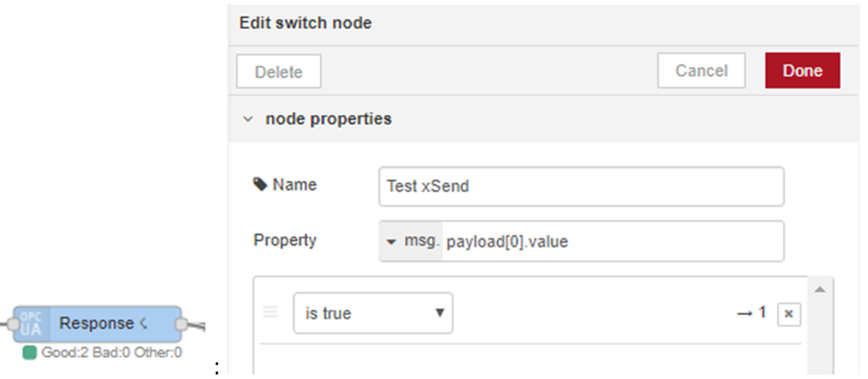Click the payload[0].value property field
The image size is (868, 379).
(613, 241)
